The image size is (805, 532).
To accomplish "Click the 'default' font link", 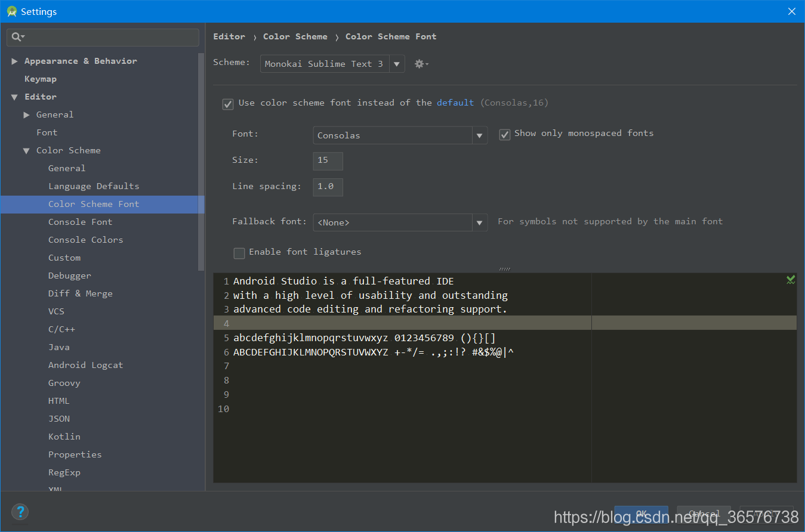I will tap(455, 103).
